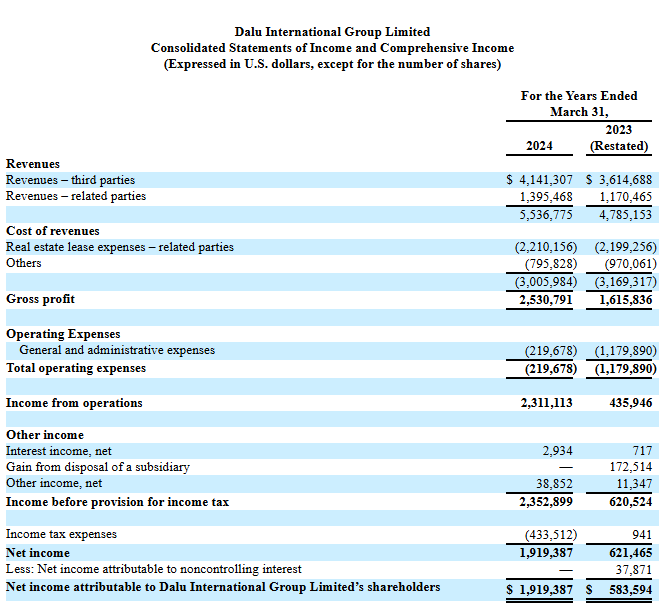Image resolution: width=663 pixels, height=608 pixels.
Task: Click the 2024 related parties revenue value 1,395,468
Action: click(x=545, y=196)
